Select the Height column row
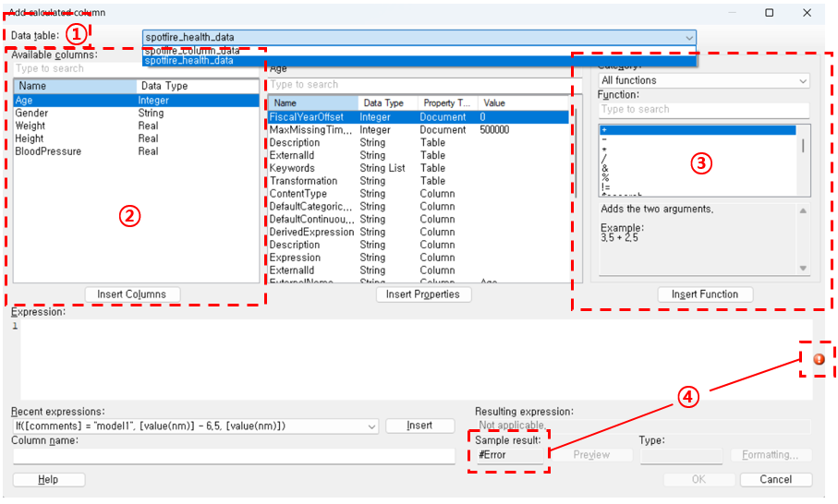The height and width of the screenshot is (504, 838). [x=137, y=138]
